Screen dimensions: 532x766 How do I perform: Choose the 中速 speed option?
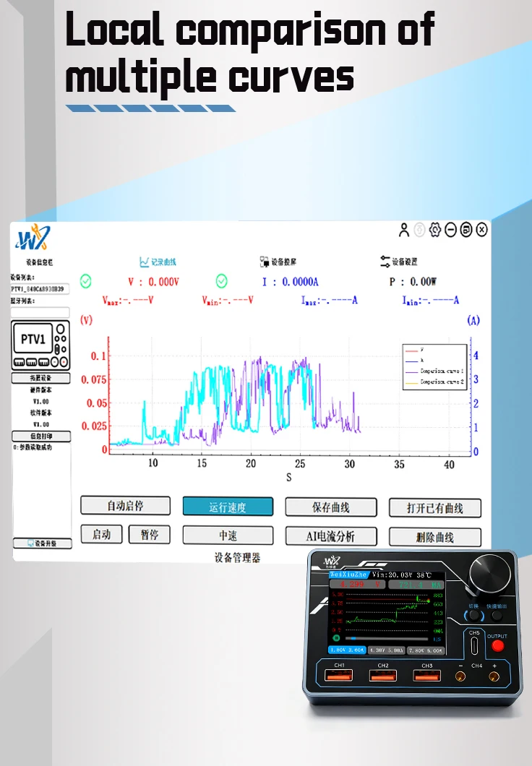click(228, 535)
